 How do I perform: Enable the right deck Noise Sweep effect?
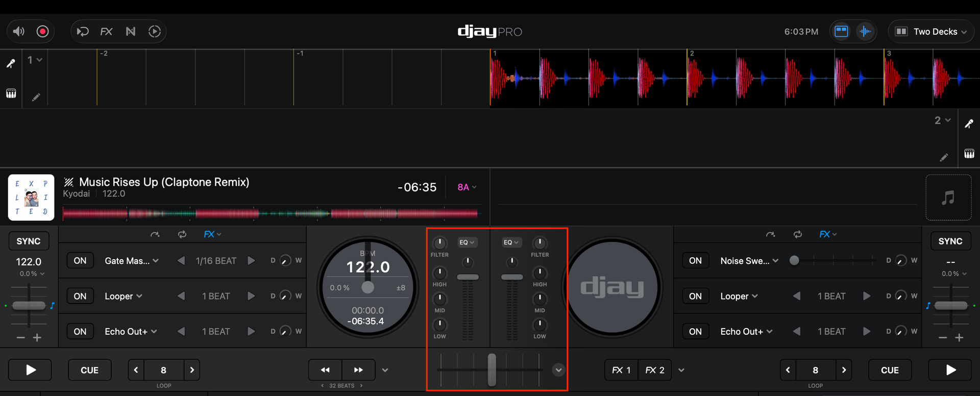[695, 261]
